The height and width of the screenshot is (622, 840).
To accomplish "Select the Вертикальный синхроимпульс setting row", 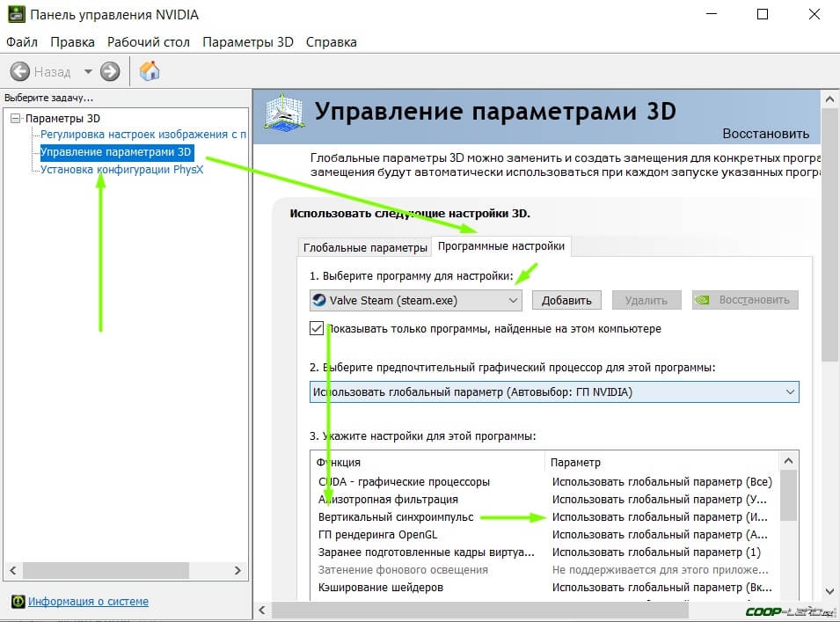I will tap(396, 517).
